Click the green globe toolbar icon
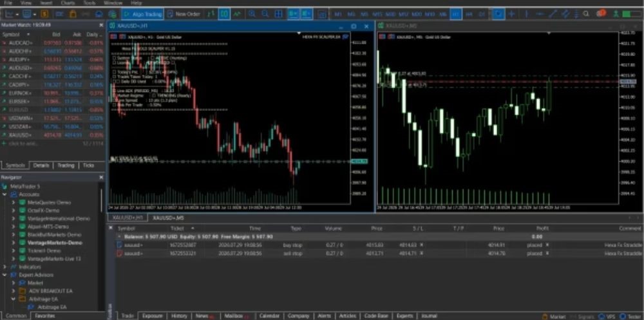 [111, 14]
